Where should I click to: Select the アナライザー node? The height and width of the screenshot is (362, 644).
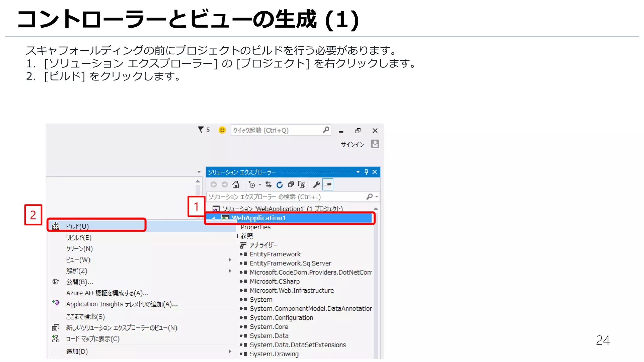264,245
